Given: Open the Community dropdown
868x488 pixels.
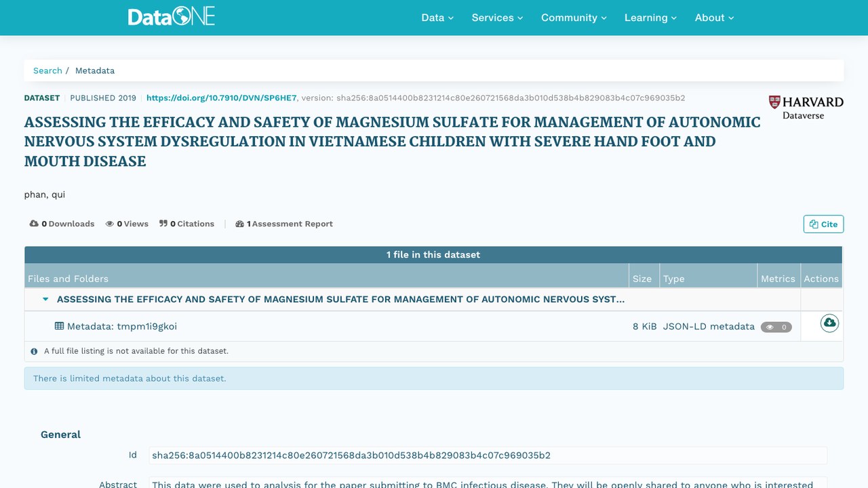Looking at the screenshot, I should click(574, 18).
